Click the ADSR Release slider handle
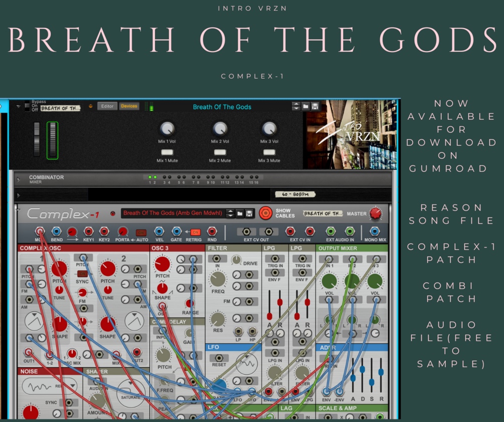The width and height of the screenshot is (504, 422). pos(381,372)
